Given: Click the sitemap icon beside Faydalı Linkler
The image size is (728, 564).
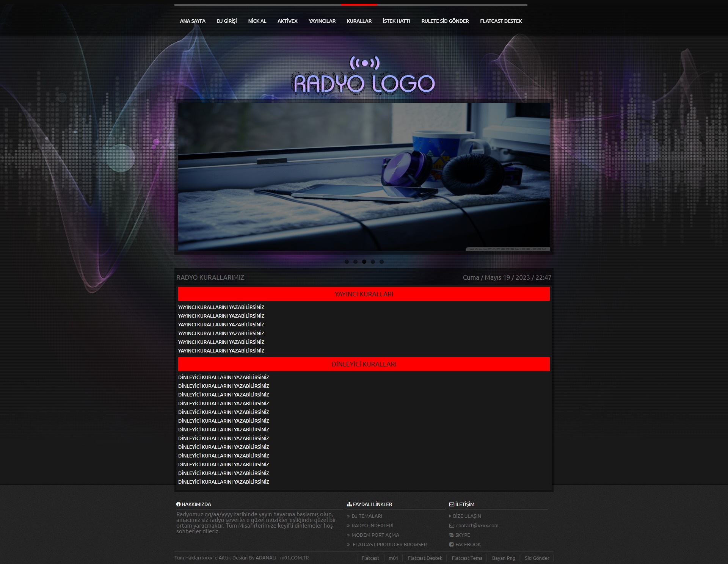Looking at the screenshot, I should coord(349,504).
